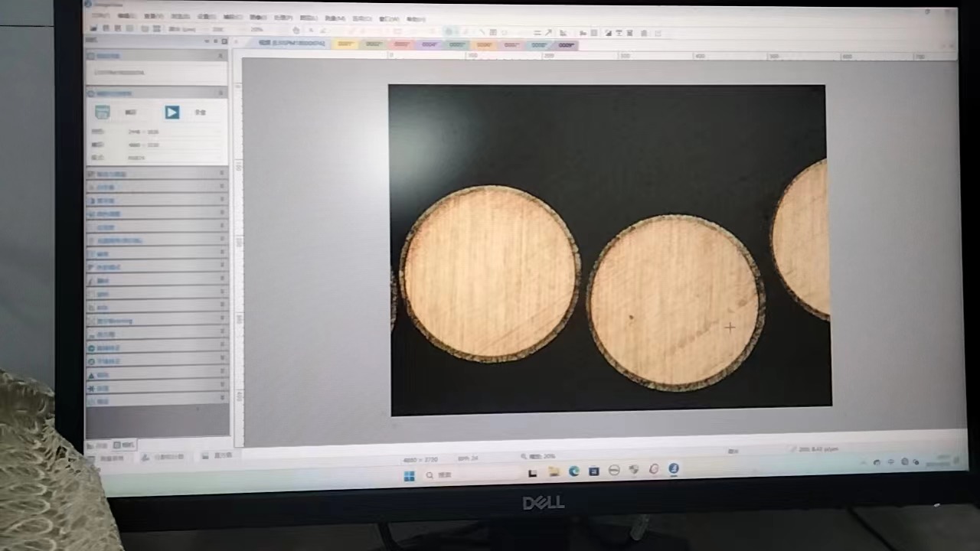Image resolution: width=980 pixels, height=551 pixels.
Task: Click the middle copper wire cross-section
Action: pyautogui.click(x=676, y=302)
